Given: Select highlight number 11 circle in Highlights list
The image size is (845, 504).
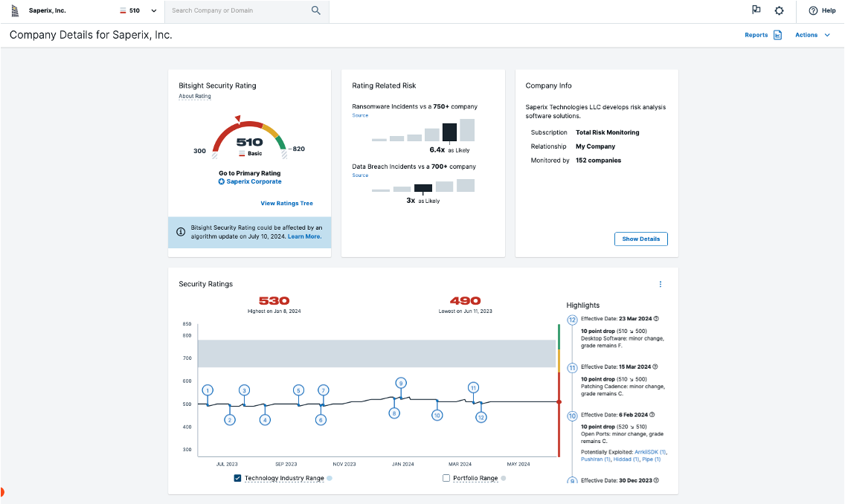Looking at the screenshot, I should (572, 368).
